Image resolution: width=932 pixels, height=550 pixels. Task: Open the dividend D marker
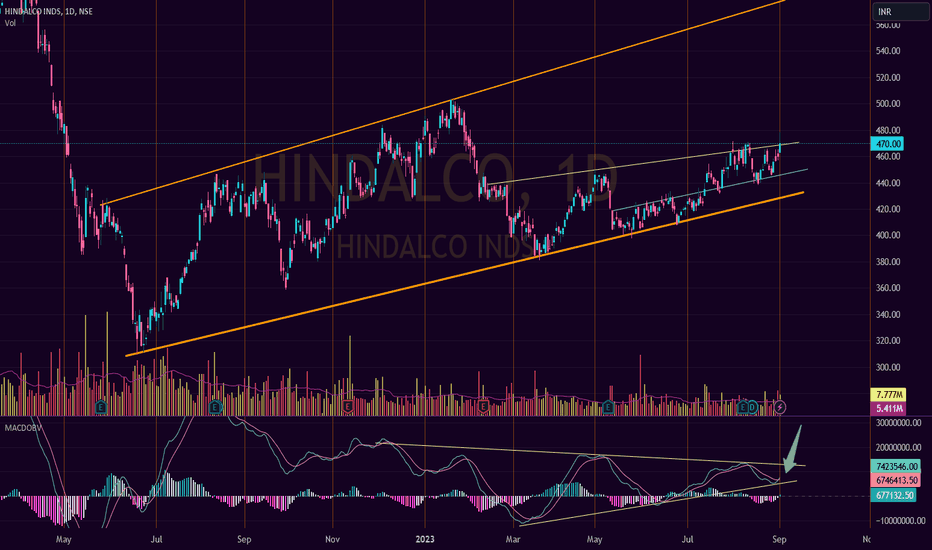point(752,407)
